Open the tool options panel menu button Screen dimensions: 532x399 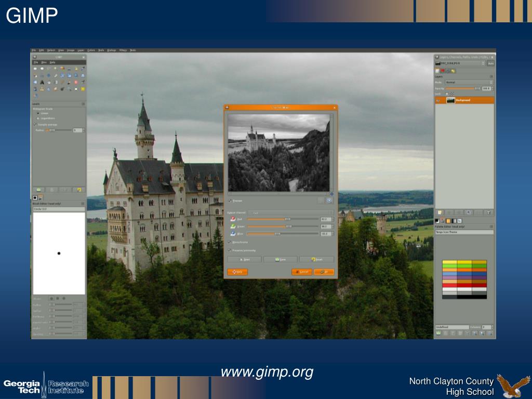[x=83, y=104]
